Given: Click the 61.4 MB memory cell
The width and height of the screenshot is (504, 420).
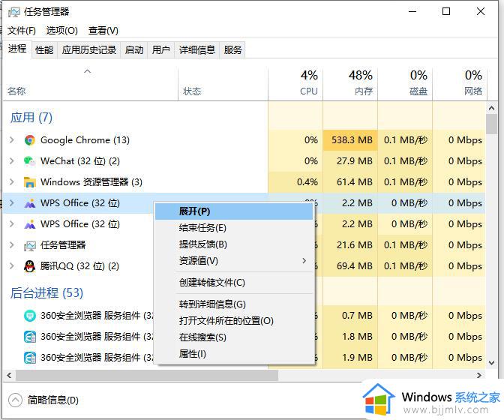Looking at the screenshot, I should pyautogui.click(x=350, y=182).
